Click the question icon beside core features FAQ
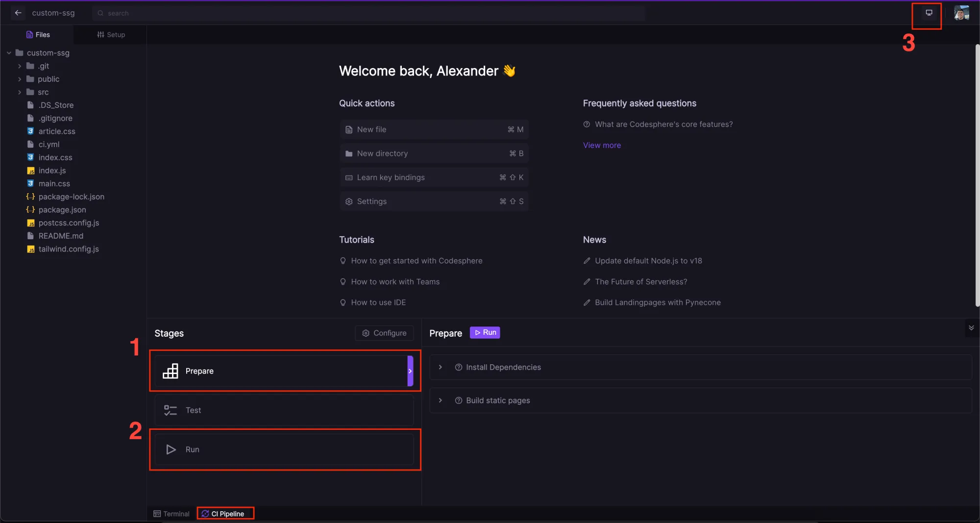This screenshot has width=980, height=523. [x=587, y=125]
